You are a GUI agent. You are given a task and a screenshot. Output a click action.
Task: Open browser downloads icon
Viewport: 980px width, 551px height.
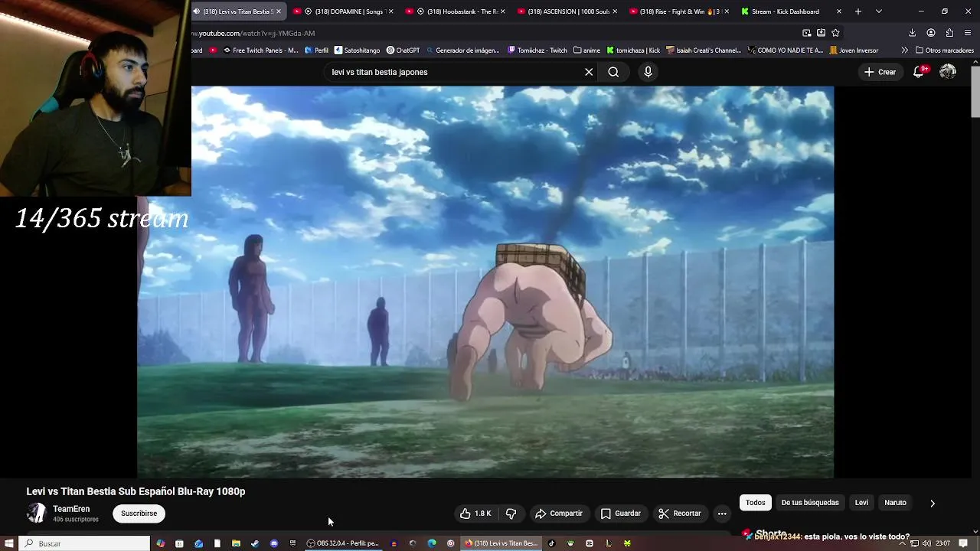coord(912,33)
